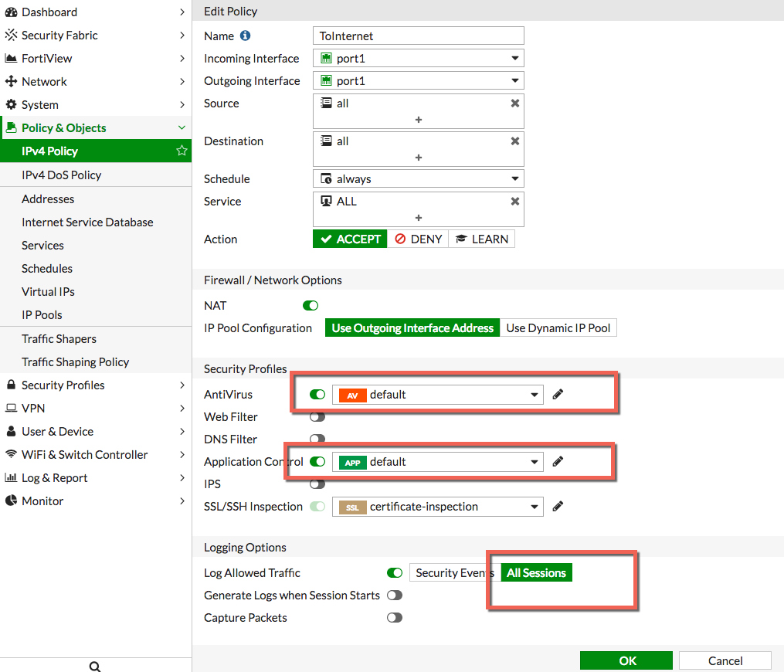Image resolution: width=784 pixels, height=672 pixels.
Task: Open the Outgoing Interface dropdown
Action: point(419,80)
